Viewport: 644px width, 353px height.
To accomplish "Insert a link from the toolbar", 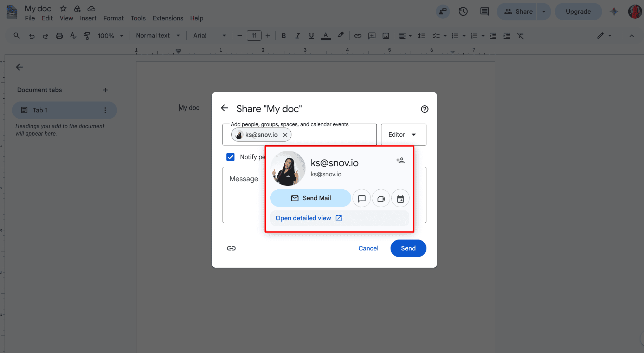I will pos(358,35).
